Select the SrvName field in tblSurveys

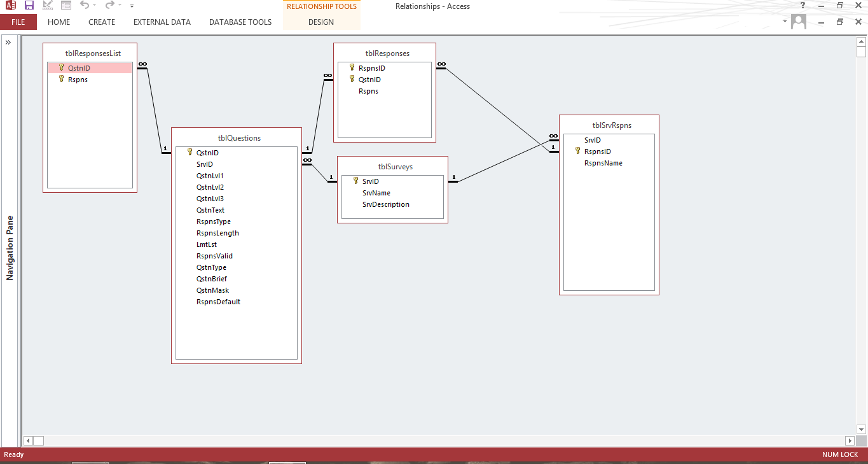(376, 193)
